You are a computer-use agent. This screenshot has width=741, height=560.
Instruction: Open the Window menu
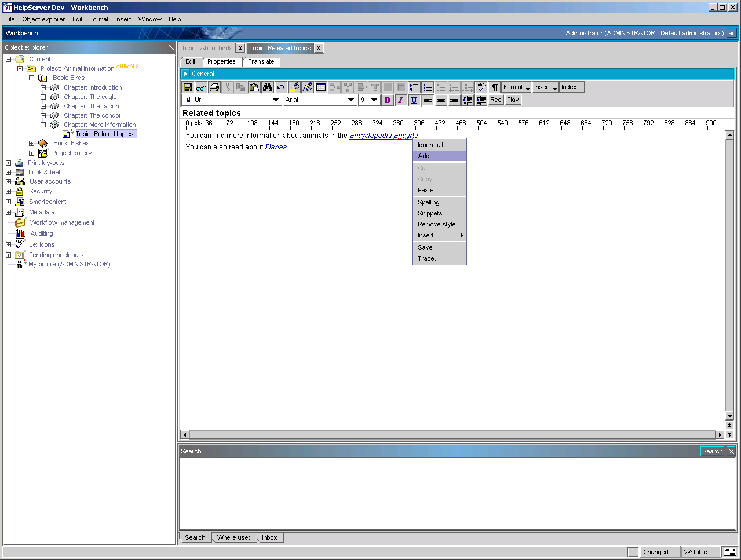pyautogui.click(x=149, y=19)
